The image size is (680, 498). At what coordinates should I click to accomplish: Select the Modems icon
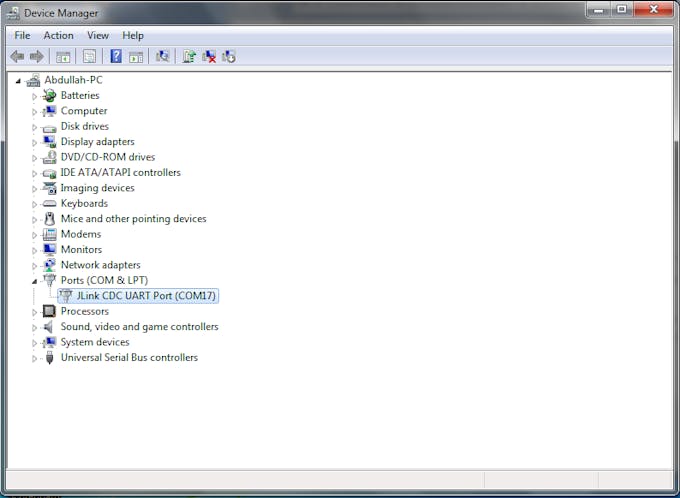[49, 234]
